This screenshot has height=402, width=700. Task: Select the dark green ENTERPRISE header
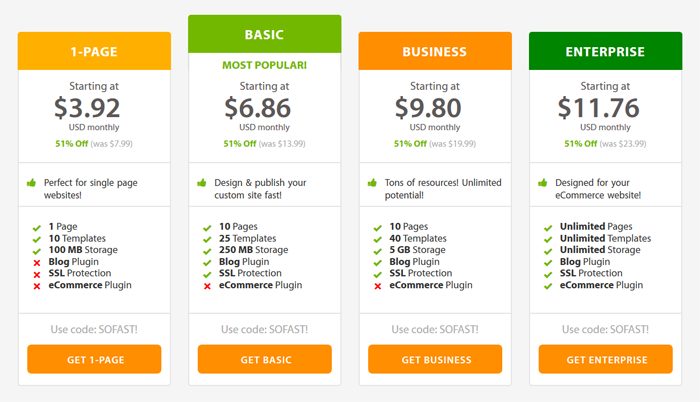click(606, 51)
